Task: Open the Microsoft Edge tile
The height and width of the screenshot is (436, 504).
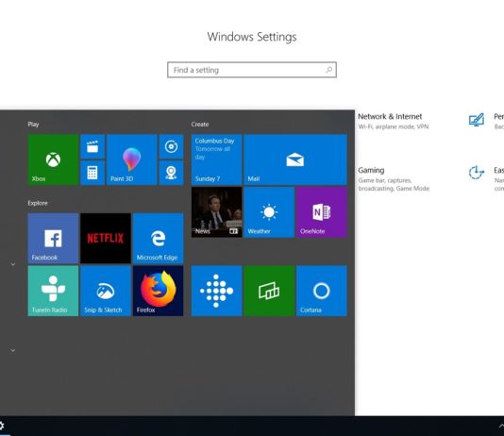Action: [159, 239]
